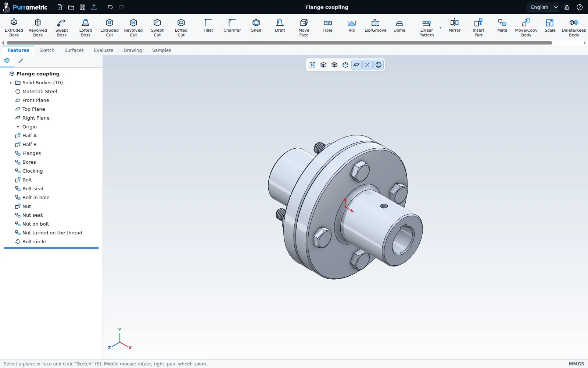Click the Swept Boss tool
The image size is (588, 368).
point(62,28)
